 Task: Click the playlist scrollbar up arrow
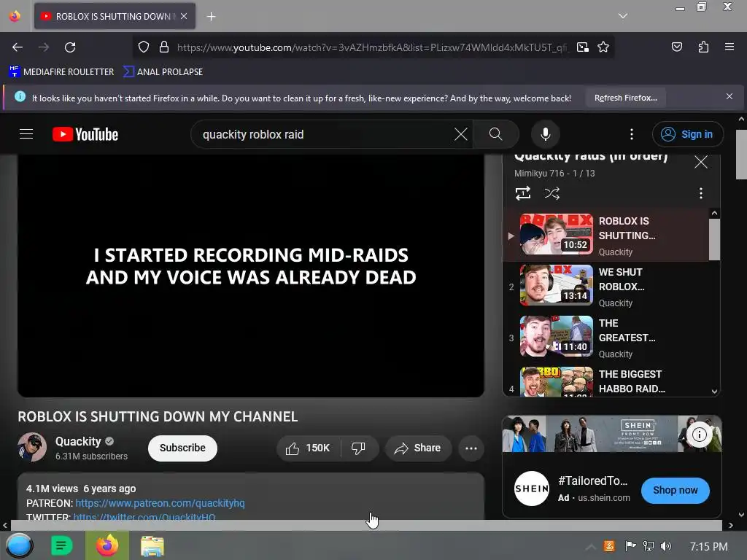click(714, 214)
